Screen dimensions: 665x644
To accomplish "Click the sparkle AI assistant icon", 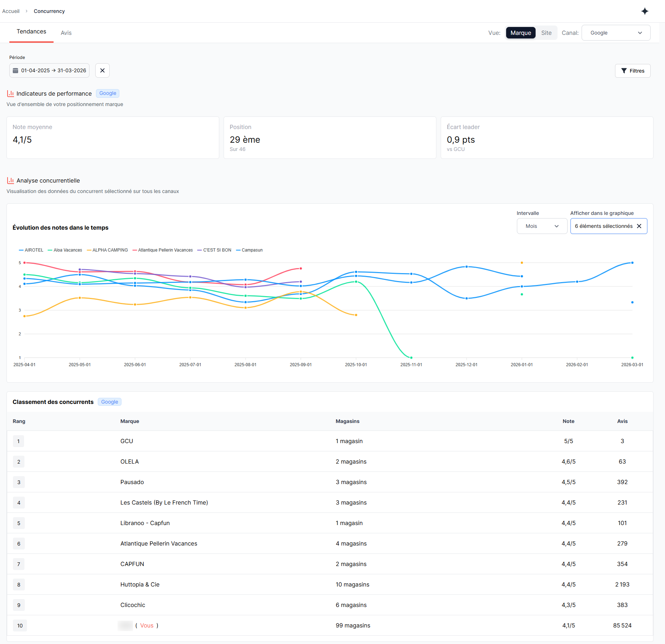I will 645,11.
